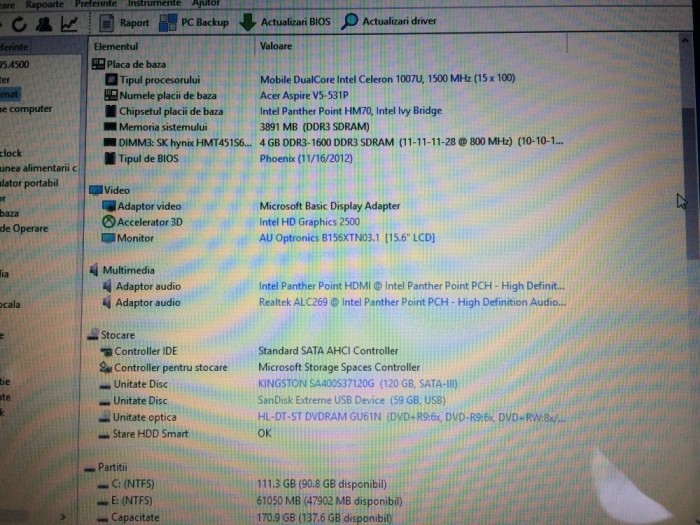Click the Video group monitor icon
700x525 pixels.
pos(96,190)
